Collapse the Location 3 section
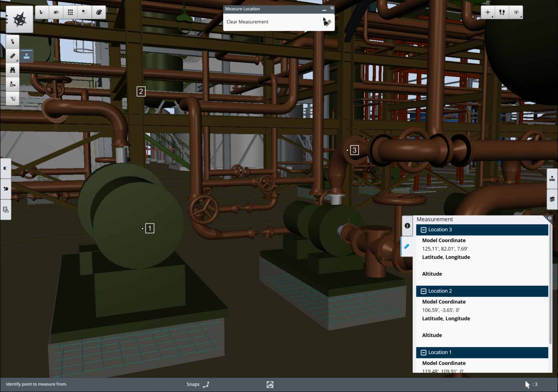Viewport: 558px width, 392px height. pyautogui.click(x=423, y=230)
